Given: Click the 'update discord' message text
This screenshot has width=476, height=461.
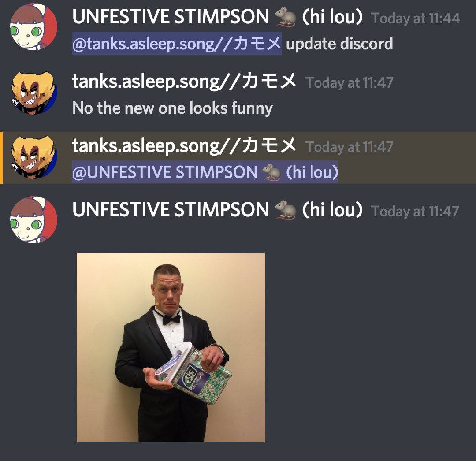Looking at the screenshot, I should [x=339, y=44].
